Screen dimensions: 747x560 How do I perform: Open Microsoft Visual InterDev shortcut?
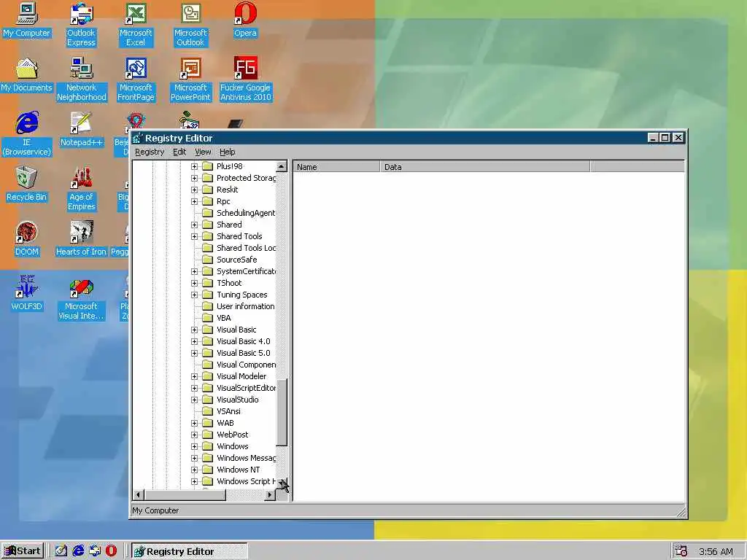81,298
